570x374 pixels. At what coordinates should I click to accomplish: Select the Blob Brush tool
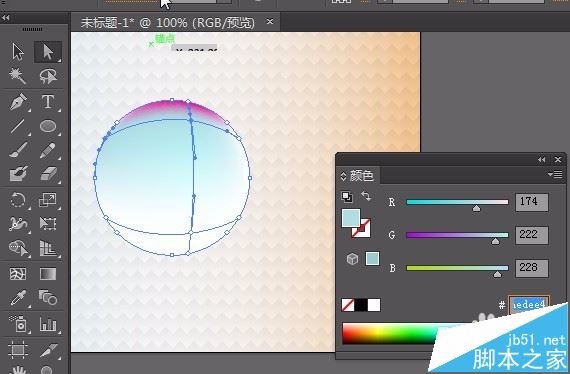pyautogui.click(x=18, y=174)
